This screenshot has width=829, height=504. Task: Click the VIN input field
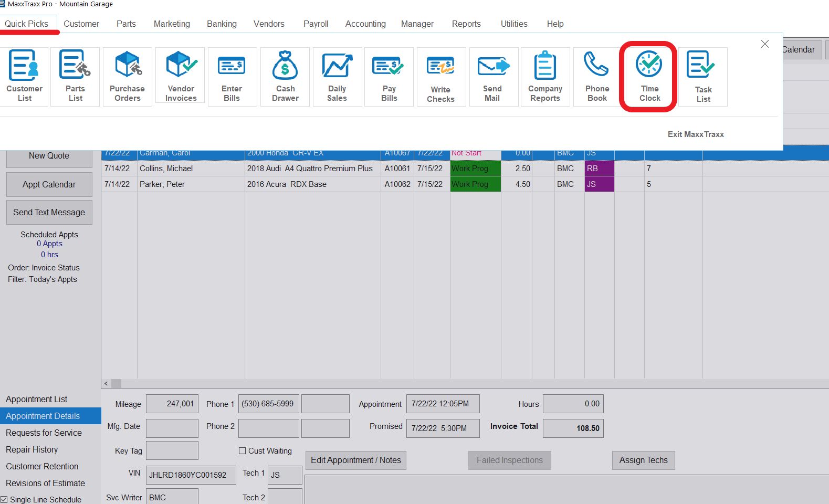(x=191, y=475)
